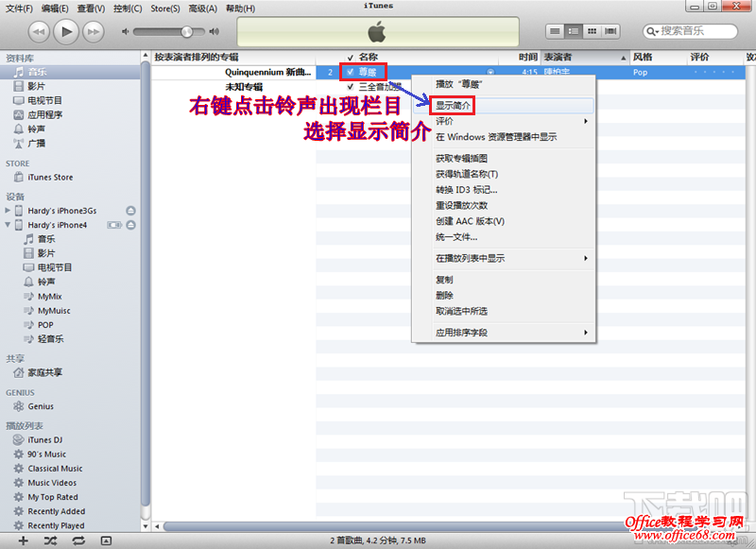Switch to grid view icon
This screenshot has height=549, width=756.
tap(592, 31)
